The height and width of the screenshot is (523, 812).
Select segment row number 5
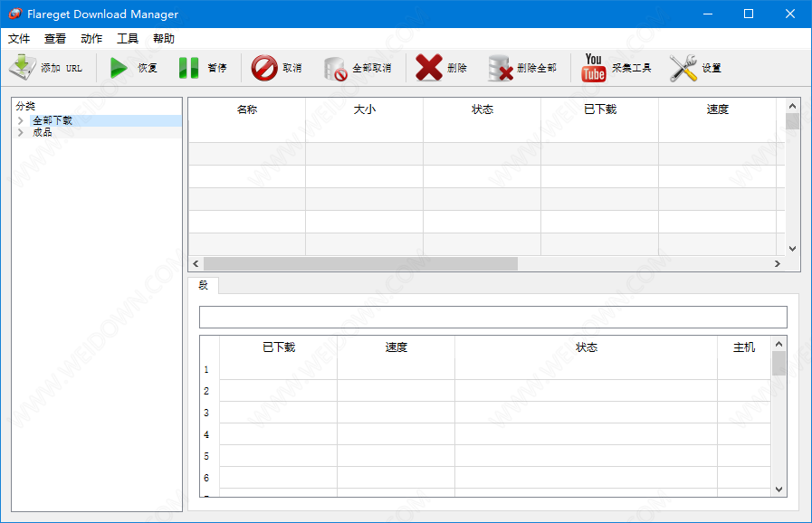click(206, 456)
